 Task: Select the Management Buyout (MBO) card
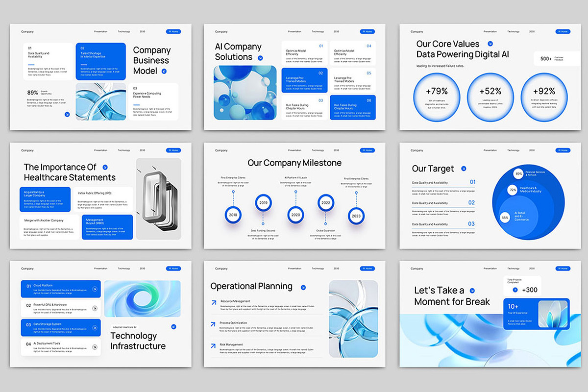point(107,227)
